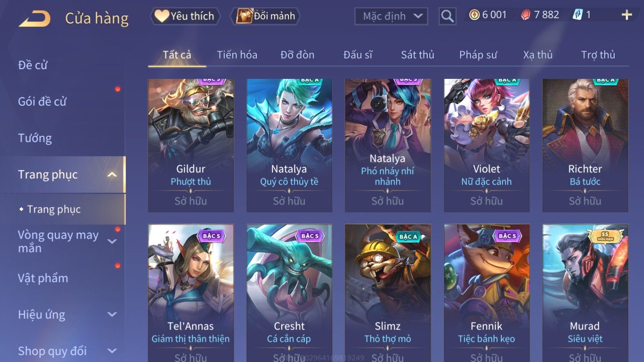Select the Gildur Phượt thủ skin card
This screenshot has width=644, height=362.
coord(191,145)
